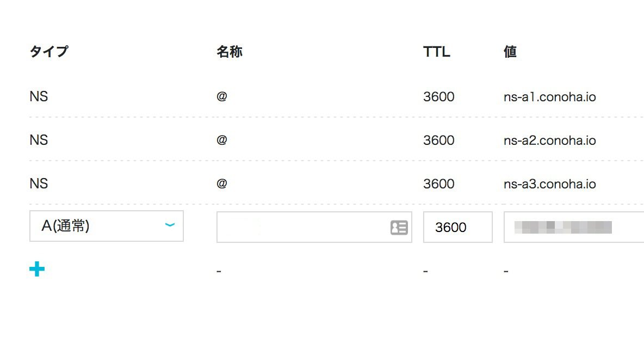Click the @ name of ns-a1 row
The image size is (644, 342).
coord(222,96)
